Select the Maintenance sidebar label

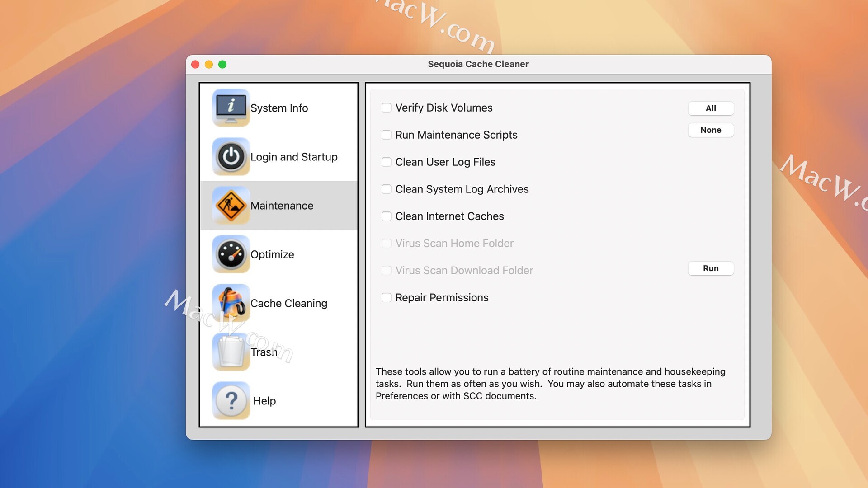282,206
